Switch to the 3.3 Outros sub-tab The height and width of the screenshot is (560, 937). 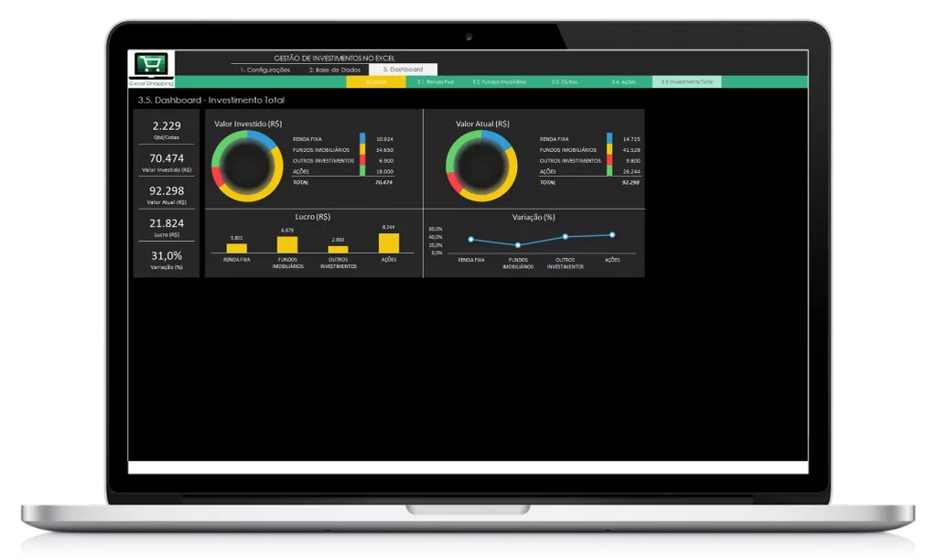pos(564,81)
